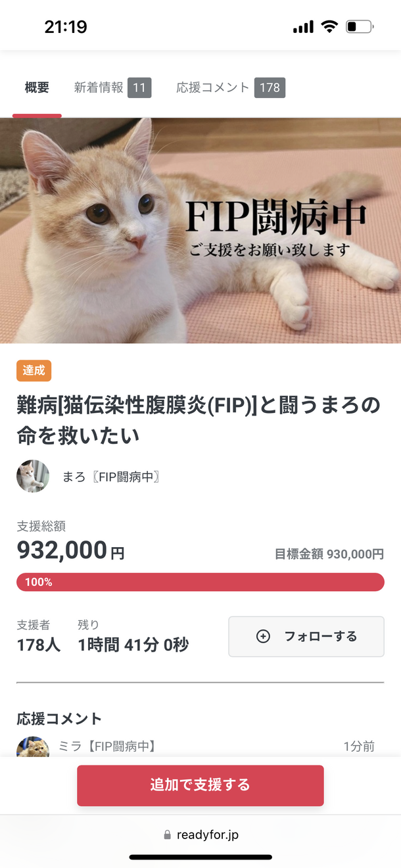Tap 追加で支援する red button
Viewport: 401px width, 868px height.
pyautogui.click(x=200, y=785)
